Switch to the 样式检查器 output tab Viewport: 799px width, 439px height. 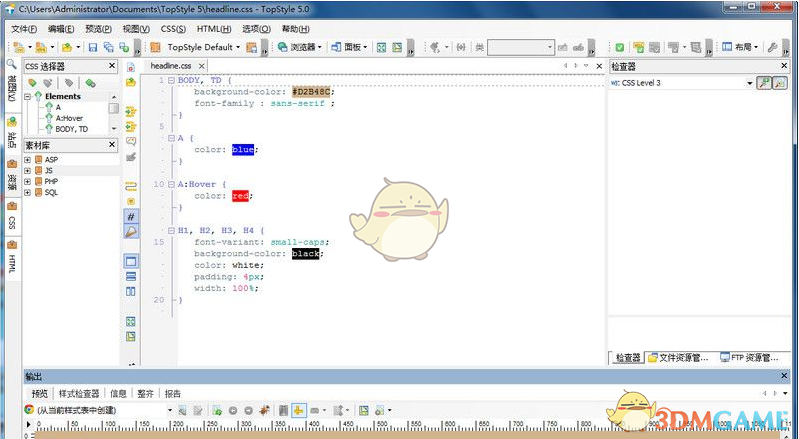click(79, 394)
